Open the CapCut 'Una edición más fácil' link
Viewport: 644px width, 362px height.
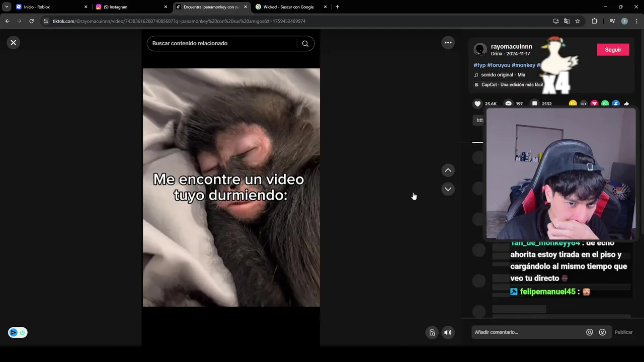tap(512, 84)
